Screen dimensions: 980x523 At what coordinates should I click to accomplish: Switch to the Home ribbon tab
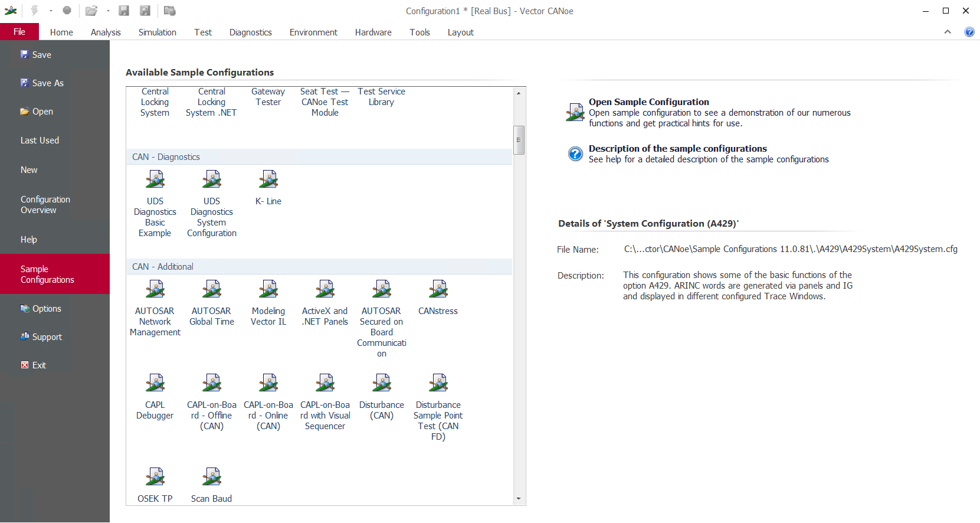click(x=61, y=32)
